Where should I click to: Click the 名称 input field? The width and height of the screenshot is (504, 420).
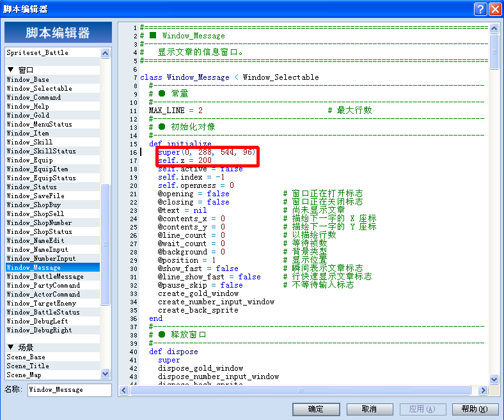[70, 390]
